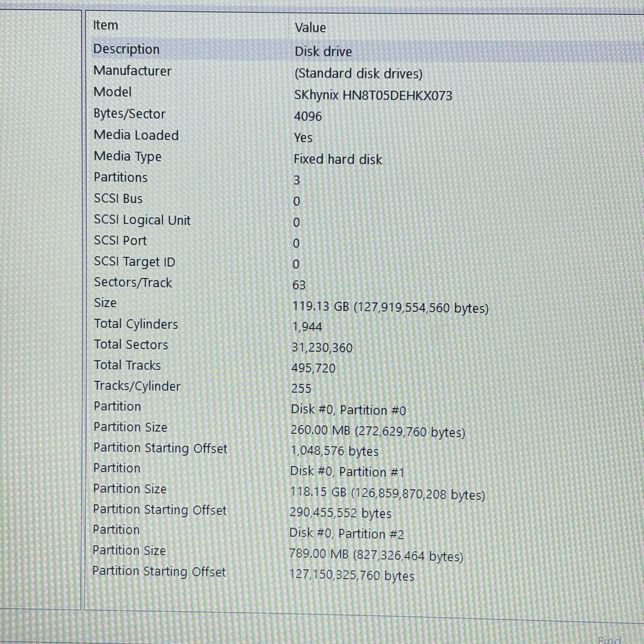Screen dimensions: 644x644
Task: Select the SCSI Port row
Action: (x=367, y=242)
